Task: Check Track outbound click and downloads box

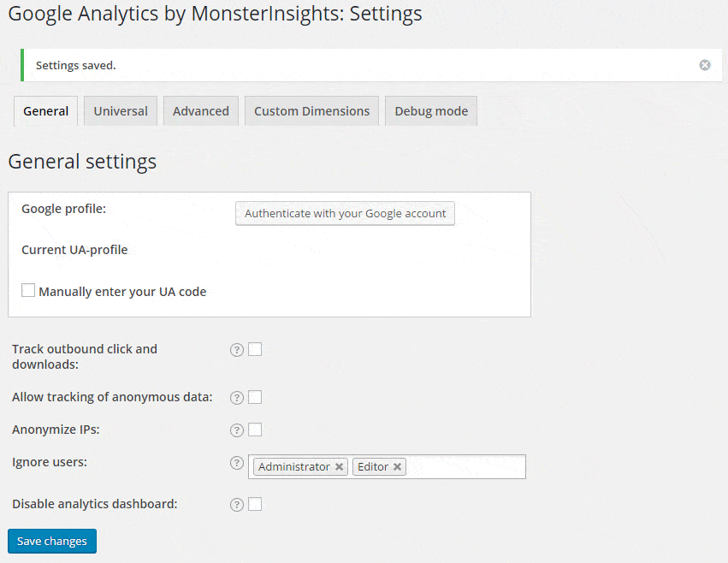Action: pyautogui.click(x=255, y=349)
